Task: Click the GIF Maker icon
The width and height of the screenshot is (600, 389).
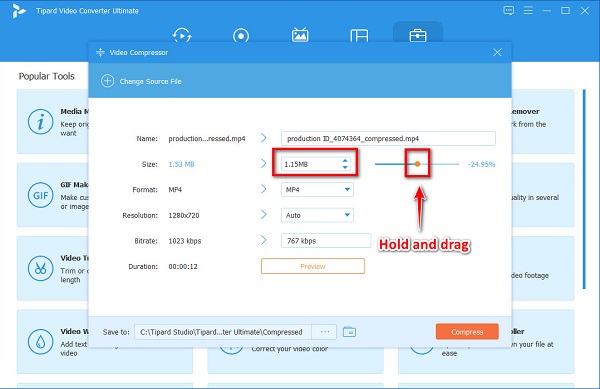Action: tap(41, 195)
